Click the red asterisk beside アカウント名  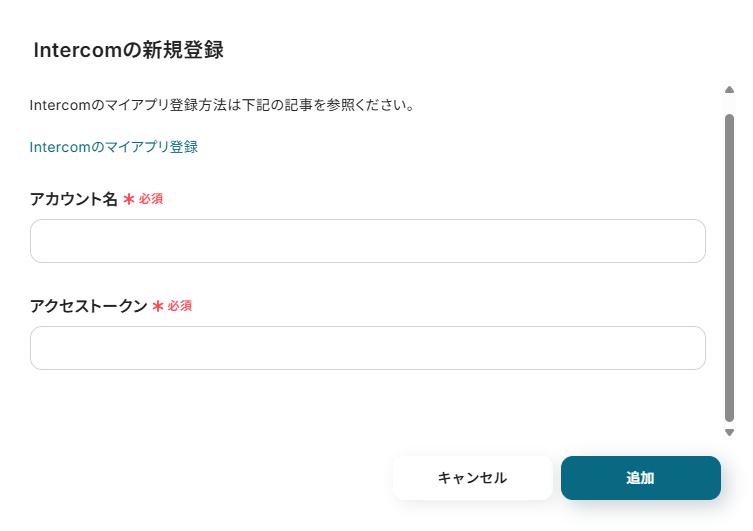click(x=129, y=199)
